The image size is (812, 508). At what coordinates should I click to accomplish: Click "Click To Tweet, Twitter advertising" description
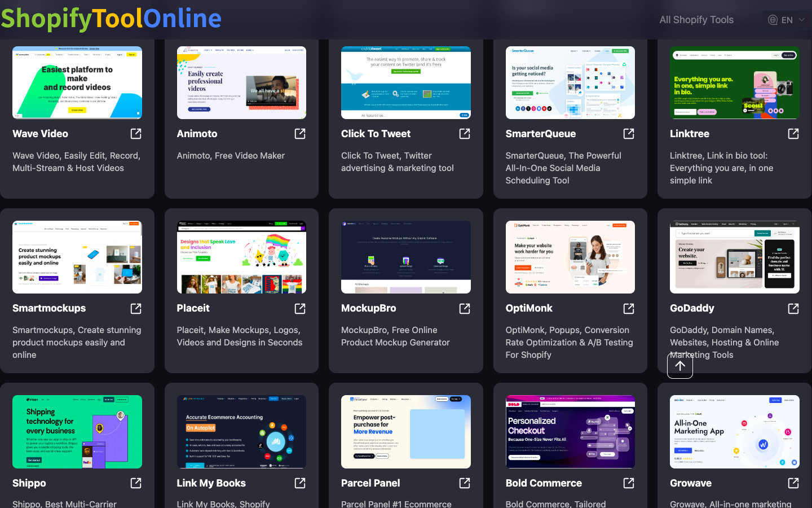click(x=397, y=162)
